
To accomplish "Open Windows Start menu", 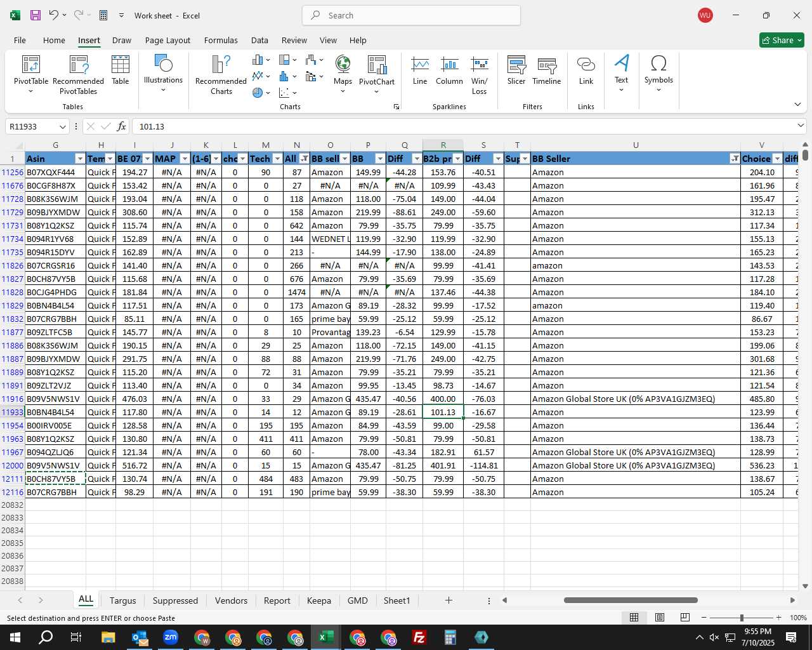I will coord(15,637).
